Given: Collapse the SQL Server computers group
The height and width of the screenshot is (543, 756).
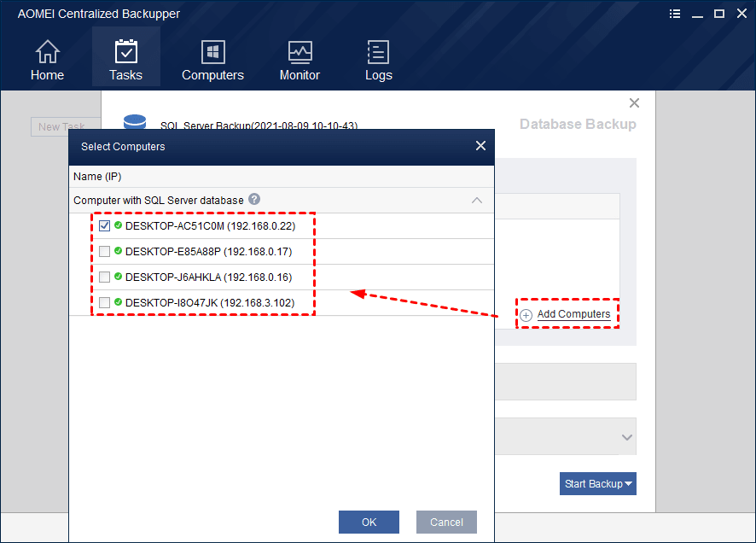Looking at the screenshot, I should pyautogui.click(x=477, y=200).
